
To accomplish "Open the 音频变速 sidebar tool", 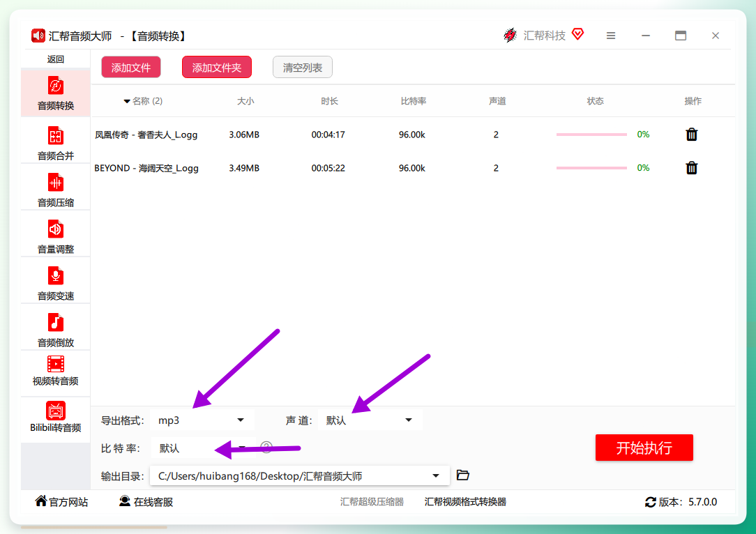I will click(x=56, y=284).
